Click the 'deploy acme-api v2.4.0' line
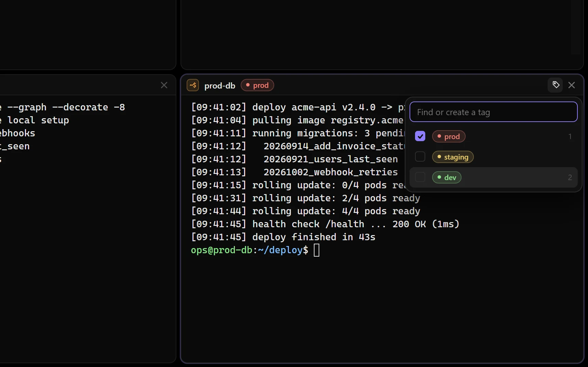The width and height of the screenshot is (588, 367). pos(298,107)
